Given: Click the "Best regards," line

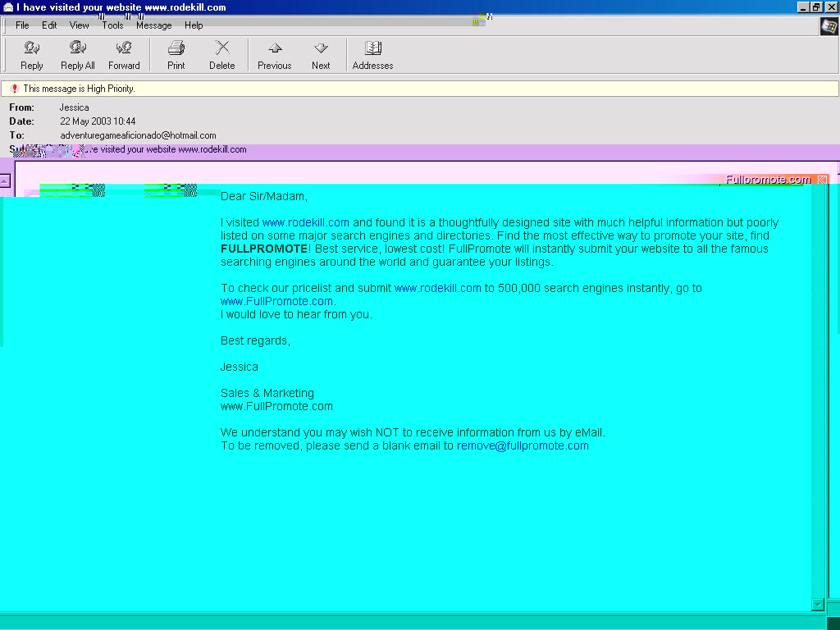Looking at the screenshot, I should coord(256,340).
